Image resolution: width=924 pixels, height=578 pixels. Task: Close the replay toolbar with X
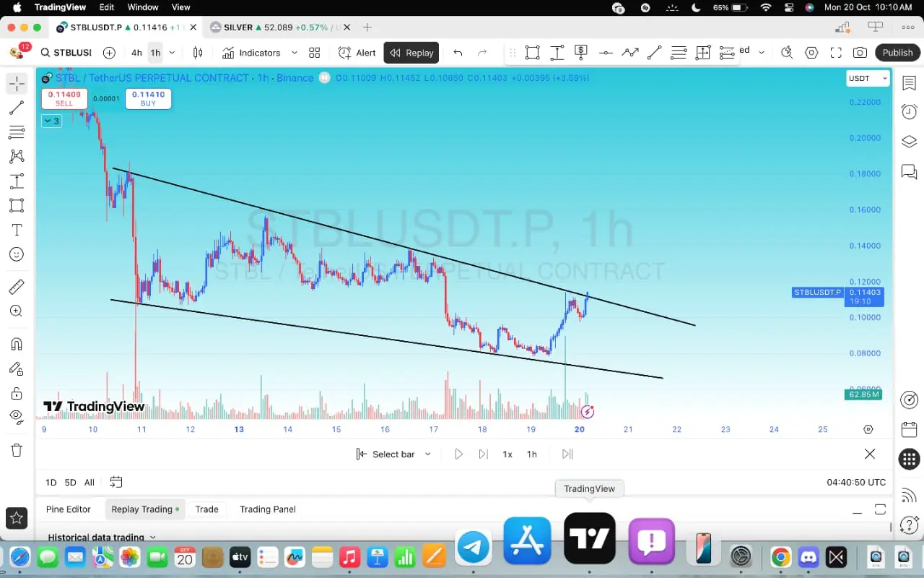pos(870,454)
